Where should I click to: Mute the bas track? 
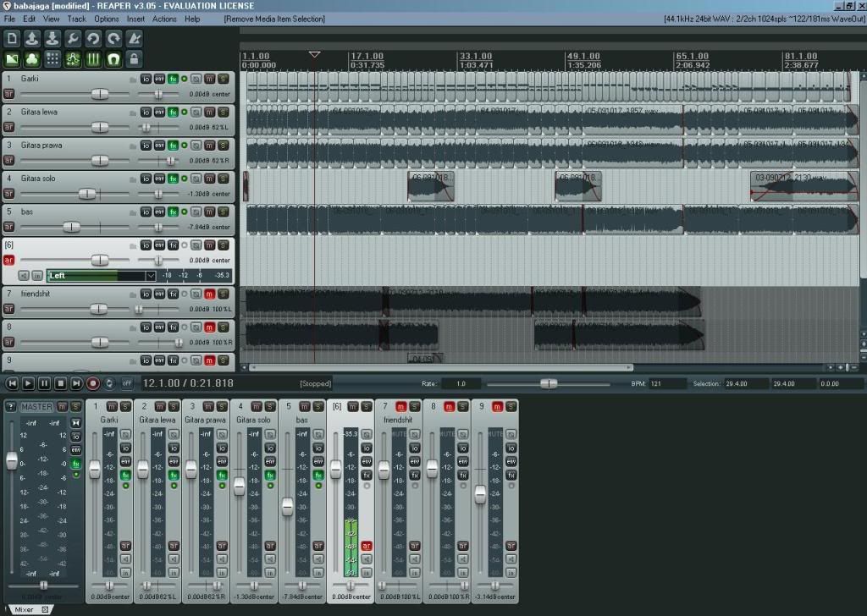click(210, 212)
